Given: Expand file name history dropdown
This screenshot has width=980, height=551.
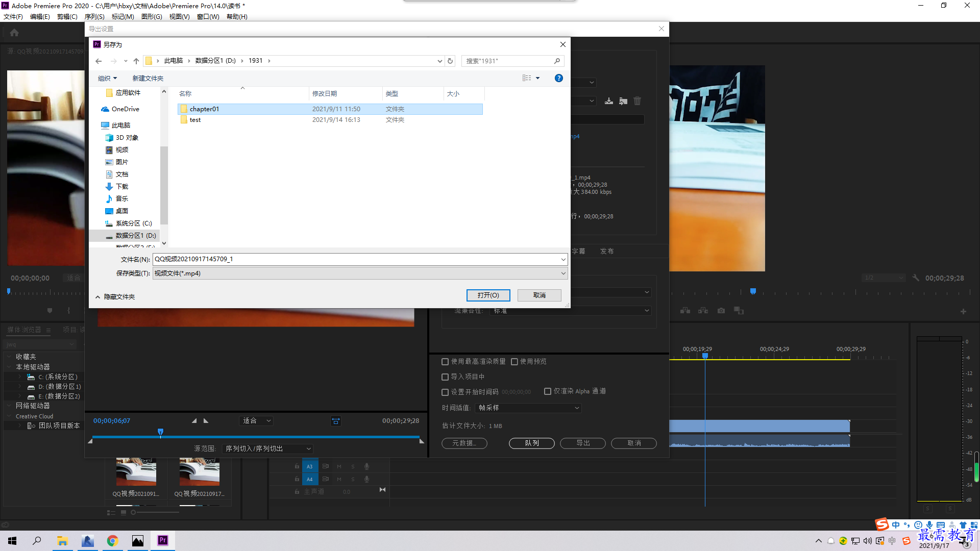Looking at the screenshot, I should coord(563,259).
